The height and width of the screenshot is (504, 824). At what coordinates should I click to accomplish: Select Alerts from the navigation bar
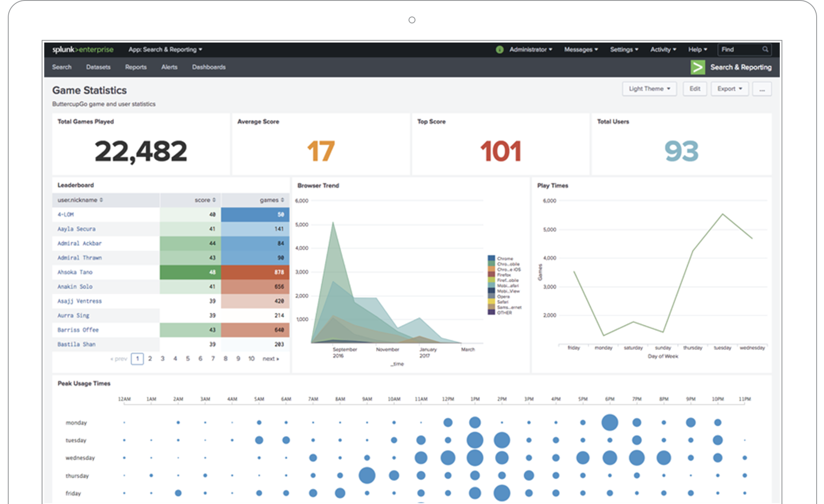tap(169, 67)
